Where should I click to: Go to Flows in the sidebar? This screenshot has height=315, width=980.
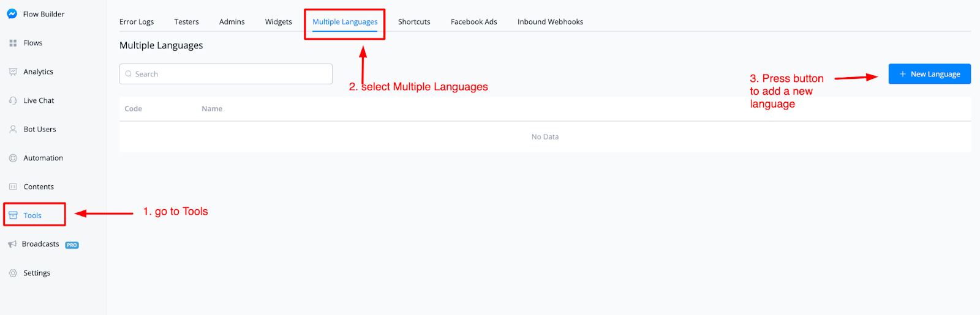[33, 43]
